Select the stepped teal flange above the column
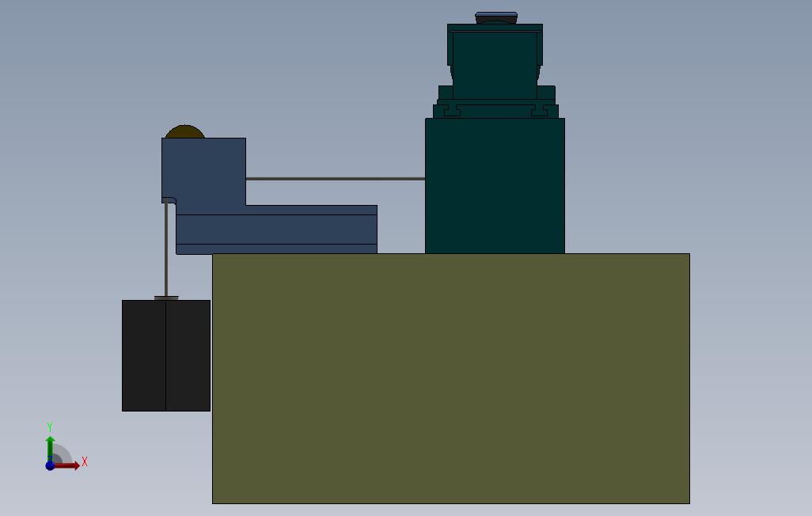The height and width of the screenshot is (516, 812). tap(495, 103)
